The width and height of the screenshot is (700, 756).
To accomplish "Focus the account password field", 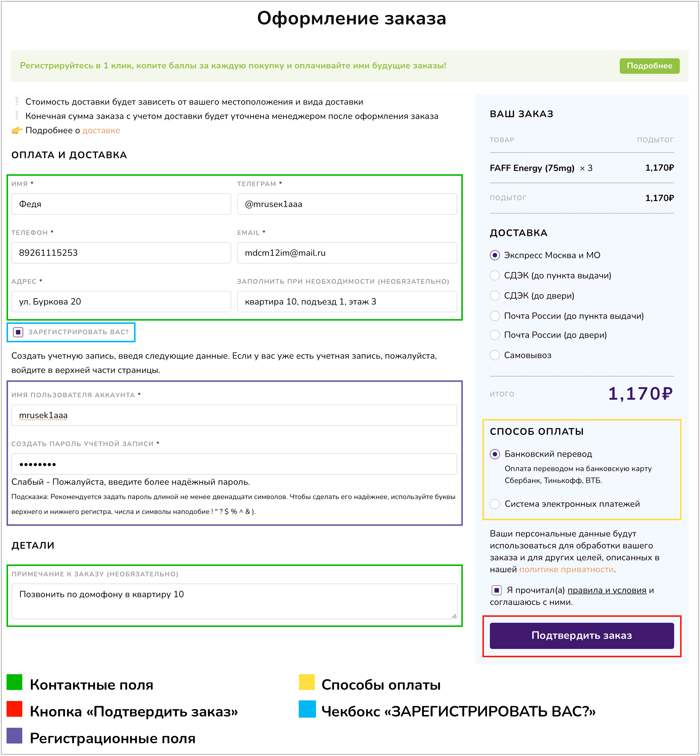I will (234, 464).
